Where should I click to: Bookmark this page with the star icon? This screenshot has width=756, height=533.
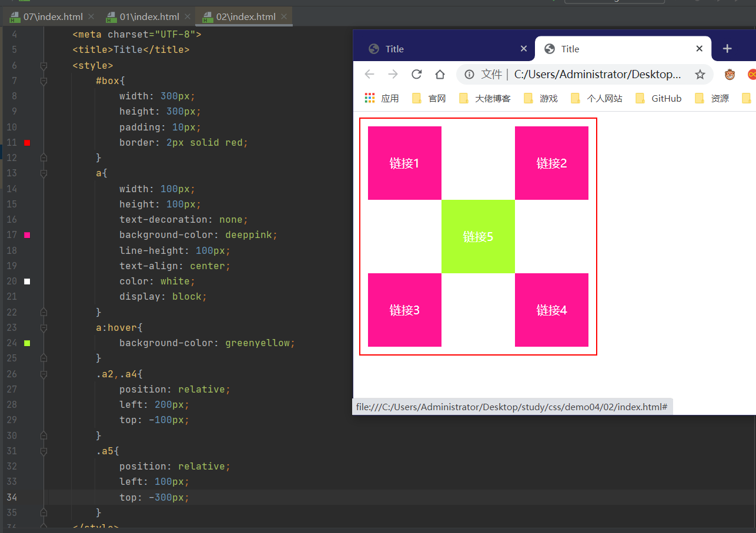700,74
